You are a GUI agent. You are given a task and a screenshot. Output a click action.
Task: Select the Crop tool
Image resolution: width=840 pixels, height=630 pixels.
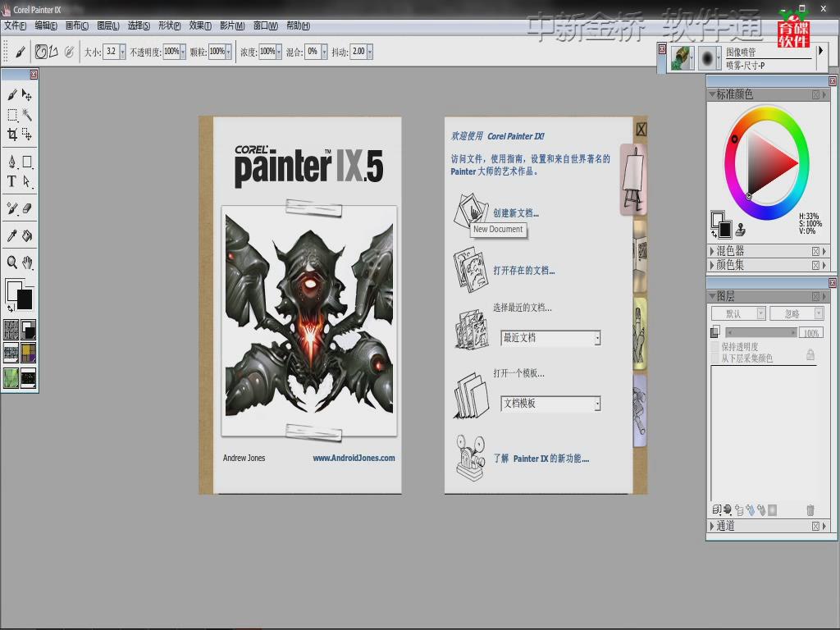pos(11,134)
